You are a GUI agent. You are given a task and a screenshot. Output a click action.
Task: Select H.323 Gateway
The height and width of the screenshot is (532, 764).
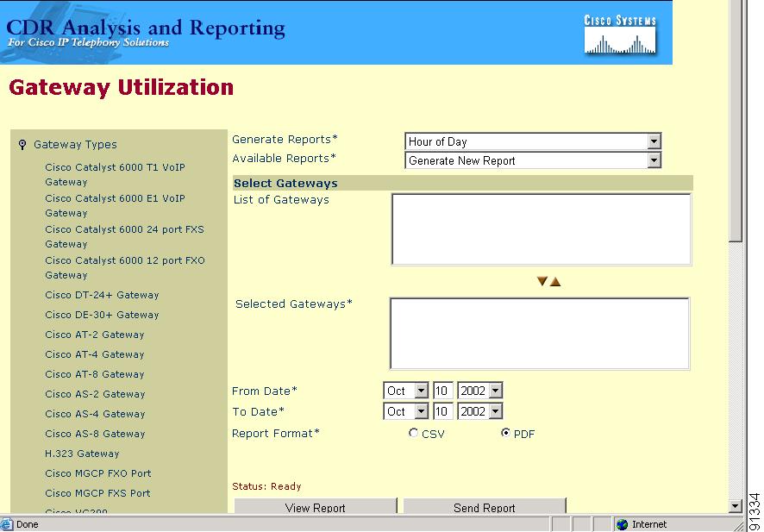tap(82, 454)
